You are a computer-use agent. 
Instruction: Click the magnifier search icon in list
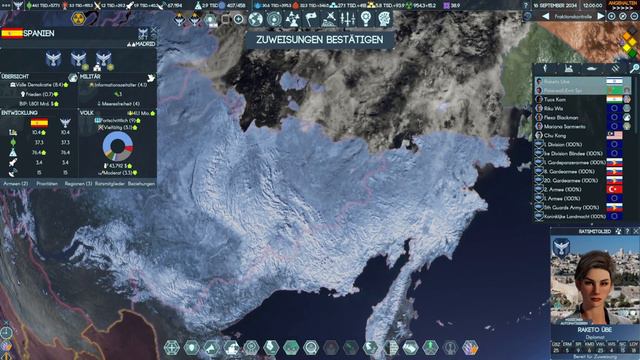[634, 69]
